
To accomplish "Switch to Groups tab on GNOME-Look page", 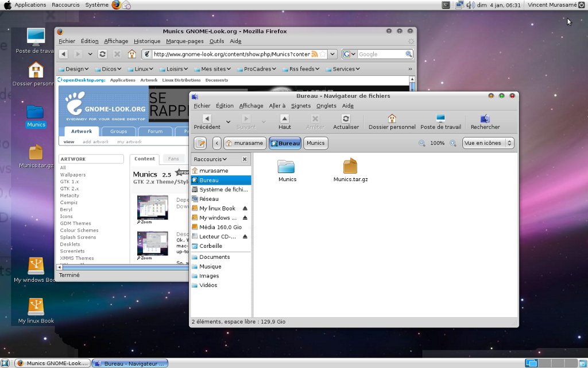I will pos(118,132).
